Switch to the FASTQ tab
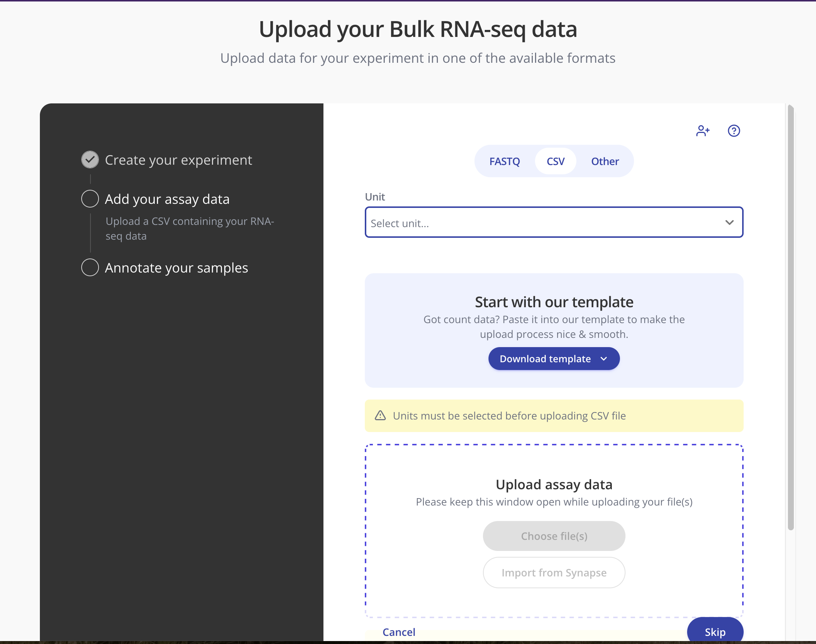This screenshot has width=816, height=644. (505, 161)
